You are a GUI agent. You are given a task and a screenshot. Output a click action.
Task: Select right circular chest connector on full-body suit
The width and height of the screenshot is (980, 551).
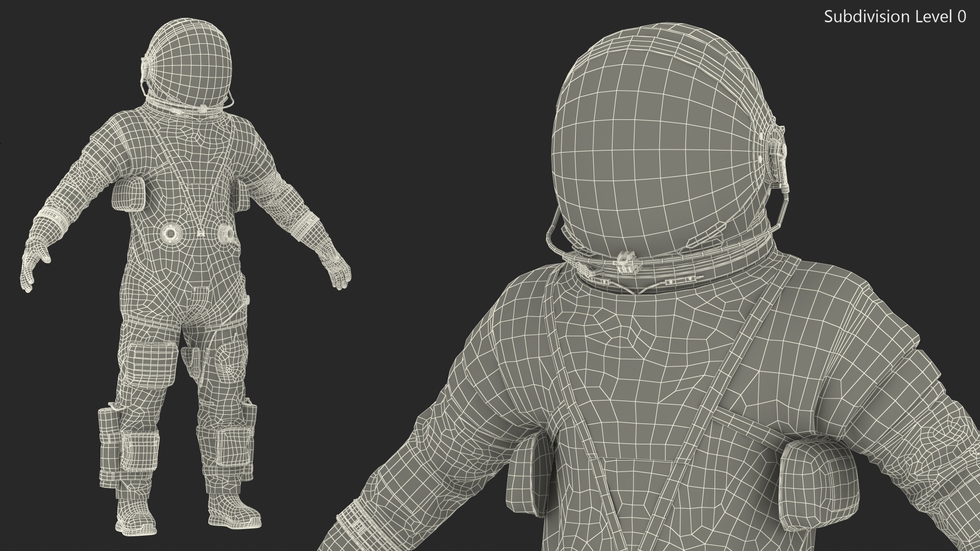[x=225, y=233]
